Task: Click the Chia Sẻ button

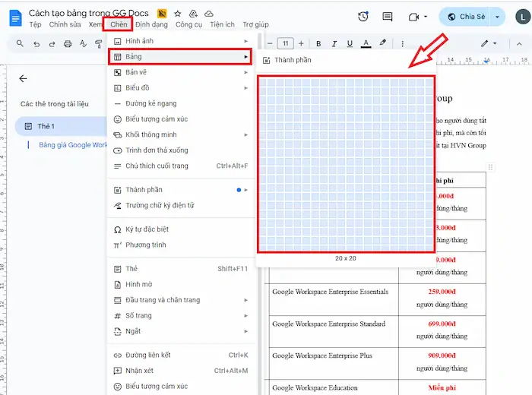Action: click(x=464, y=17)
